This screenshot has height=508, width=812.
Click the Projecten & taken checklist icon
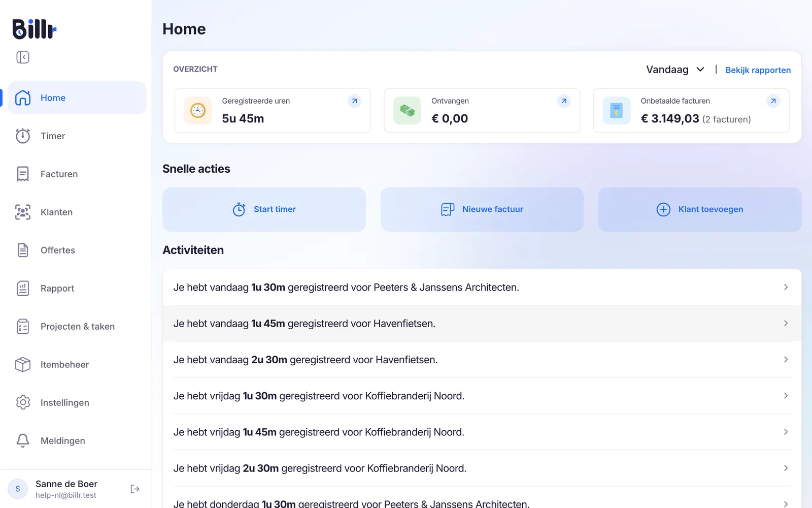[x=23, y=326]
